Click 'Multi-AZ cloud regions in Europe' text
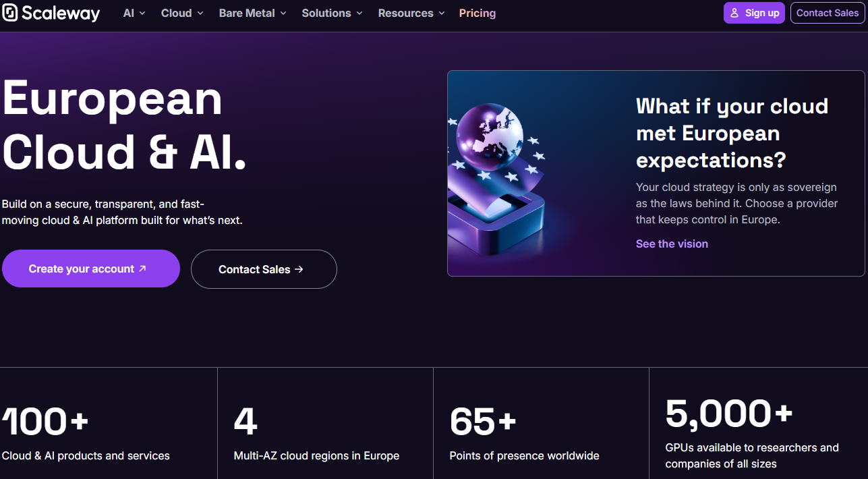The height and width of the screenshot is (479, 868). (x=316, y=456)
